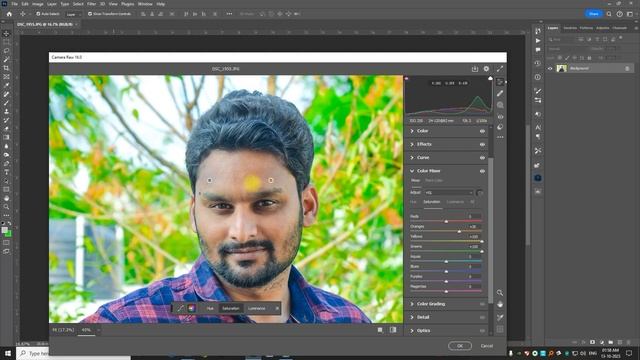The width and height of the screenshot is (640, 360).
Task: Select the Crop tool
Action: (6, 68)
